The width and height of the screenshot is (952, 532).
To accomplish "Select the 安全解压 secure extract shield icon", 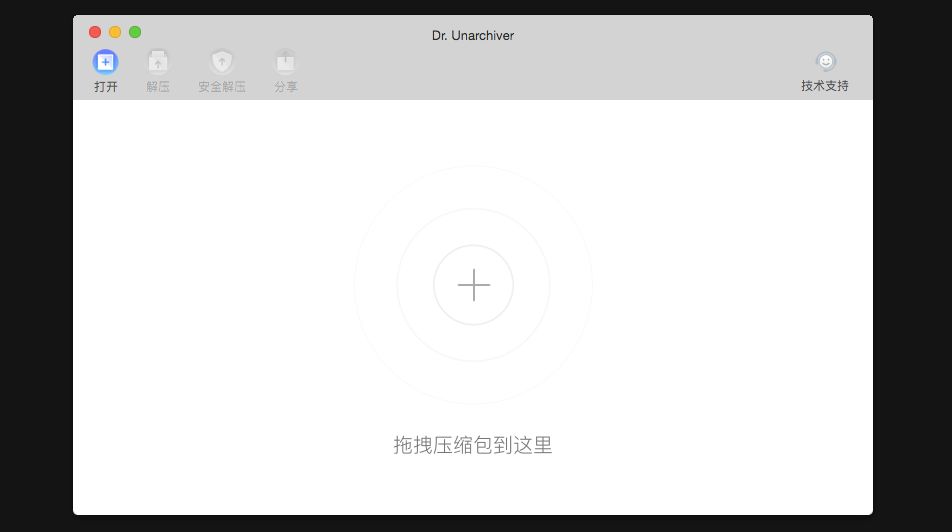I will coord(222,62).
